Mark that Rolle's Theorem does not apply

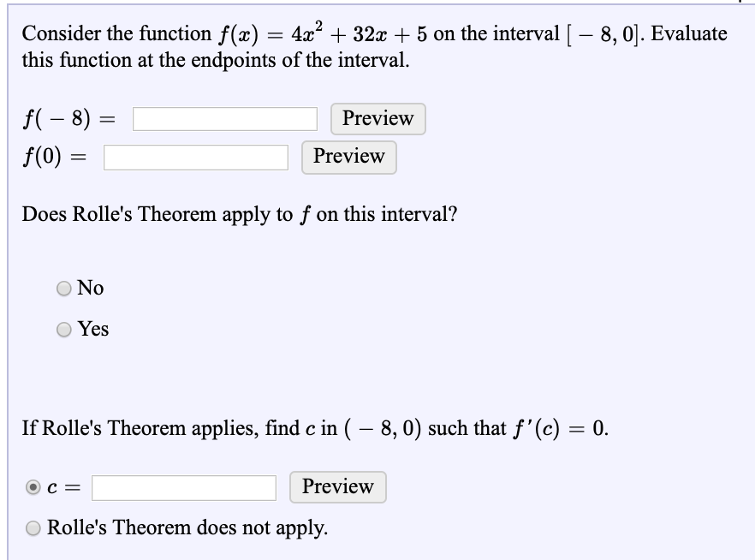34,528
